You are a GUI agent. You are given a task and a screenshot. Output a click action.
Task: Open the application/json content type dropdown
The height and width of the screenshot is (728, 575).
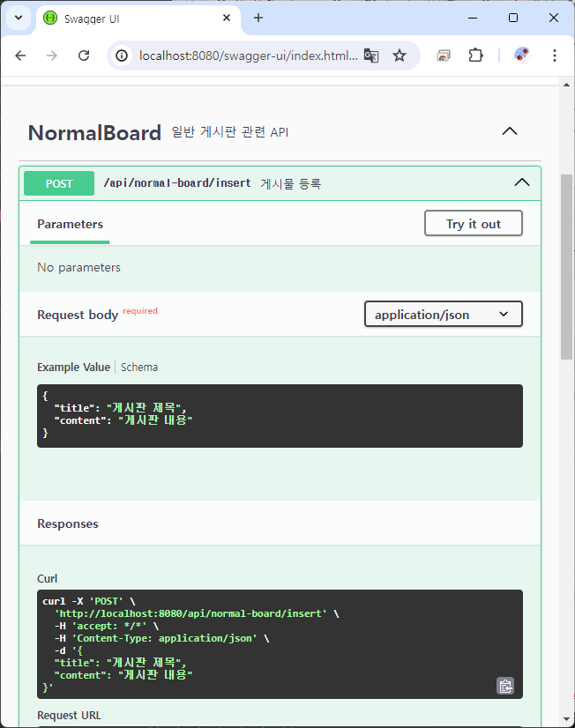pyautogui.click(x=444, y=315)
